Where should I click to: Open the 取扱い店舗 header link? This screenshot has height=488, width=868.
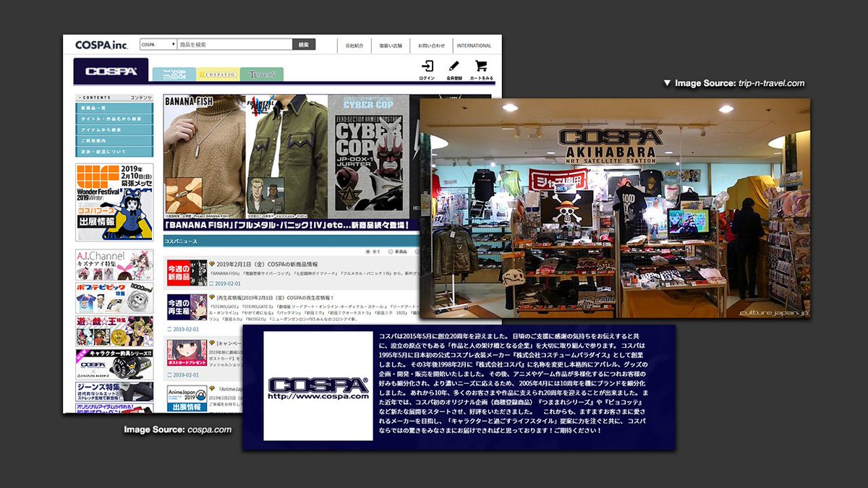(391, 46)
